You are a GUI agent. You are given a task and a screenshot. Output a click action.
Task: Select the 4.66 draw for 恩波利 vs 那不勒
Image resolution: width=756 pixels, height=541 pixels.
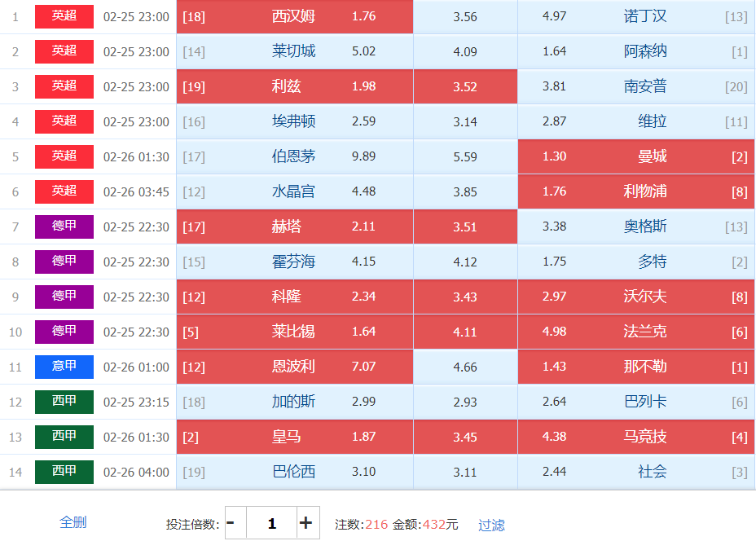465,367
